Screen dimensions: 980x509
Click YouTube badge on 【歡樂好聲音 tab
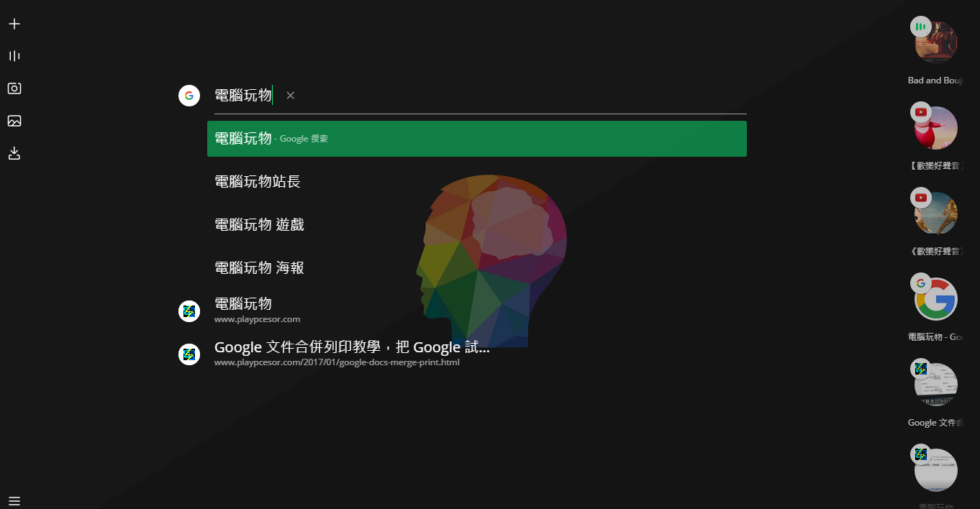(x=920, y=112)
